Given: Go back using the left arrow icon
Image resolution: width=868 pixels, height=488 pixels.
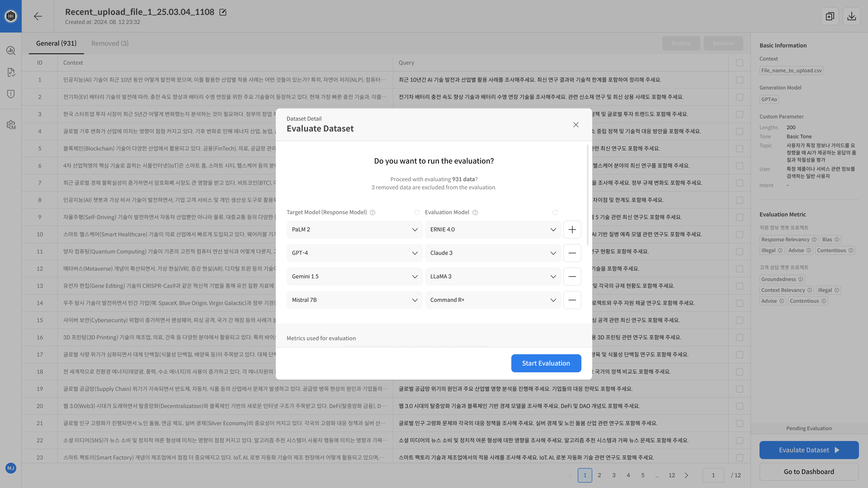Looking at the screenshot, I should pos(38,16).
